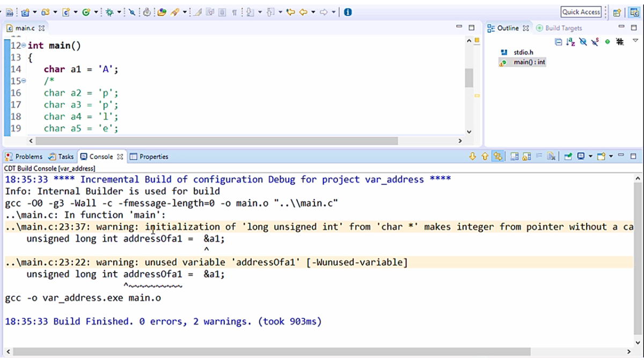Click the Last Edit Location arrow icon

(291, 12)
